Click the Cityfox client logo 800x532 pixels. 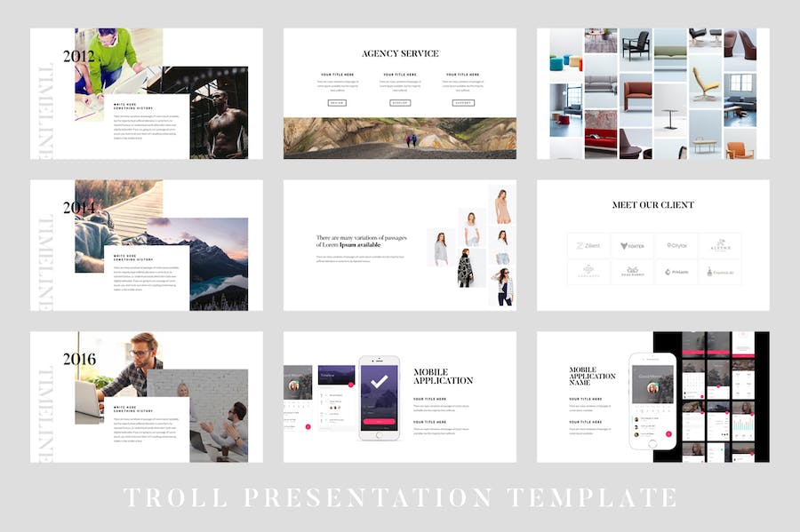point(676,246)
